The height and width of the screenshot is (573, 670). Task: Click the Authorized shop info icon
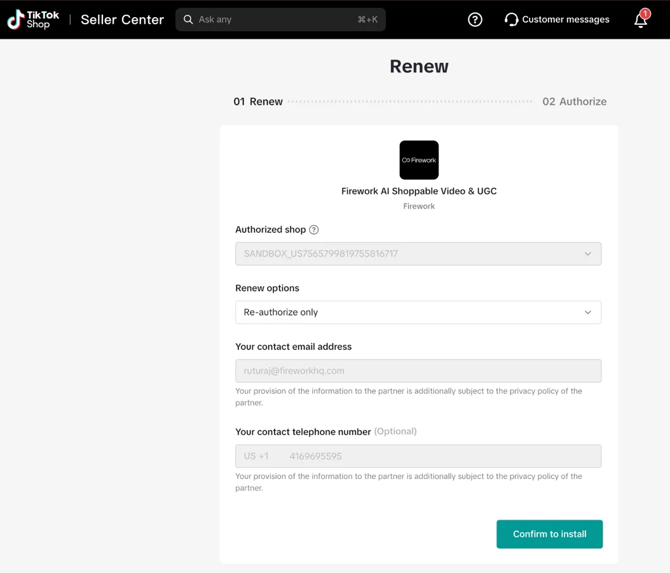(x=314, y=230)
